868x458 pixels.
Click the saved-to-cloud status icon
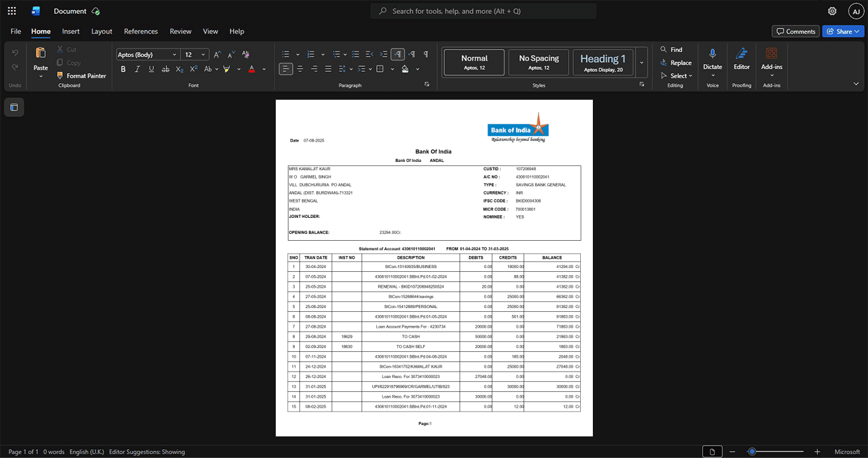[95, 11]
